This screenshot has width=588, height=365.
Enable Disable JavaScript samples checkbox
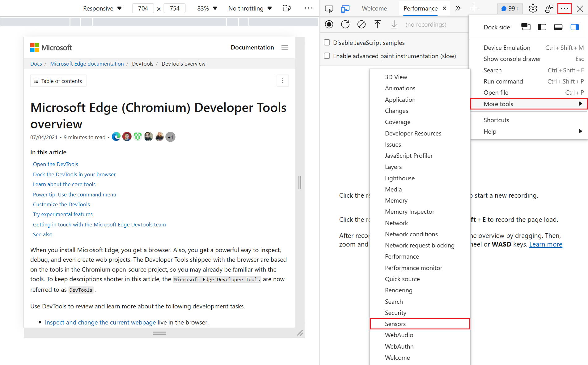(327, 42)
